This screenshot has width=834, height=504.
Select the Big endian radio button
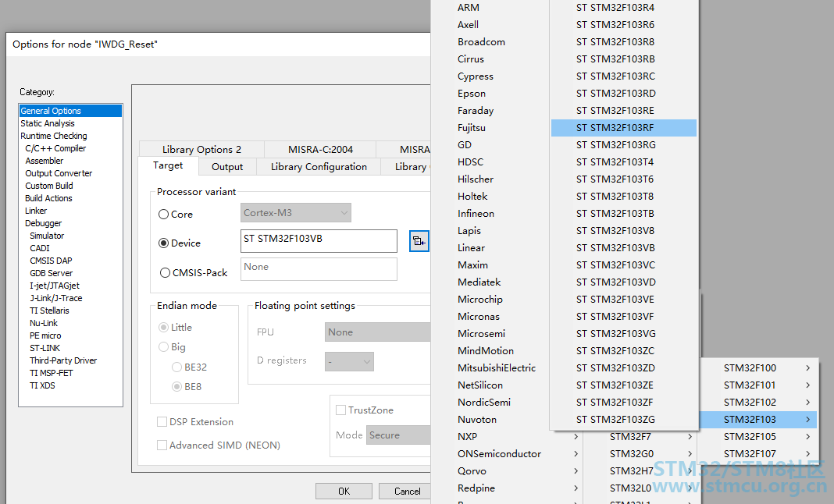click(163, 347)
